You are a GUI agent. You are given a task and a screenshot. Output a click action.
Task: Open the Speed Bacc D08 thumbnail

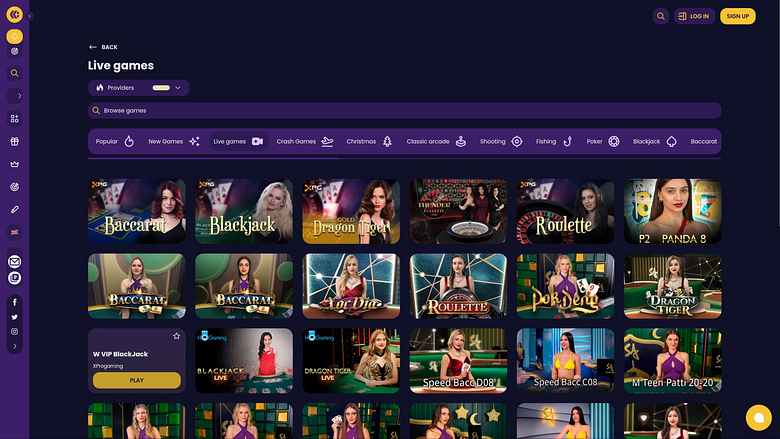tap(458, 360)
